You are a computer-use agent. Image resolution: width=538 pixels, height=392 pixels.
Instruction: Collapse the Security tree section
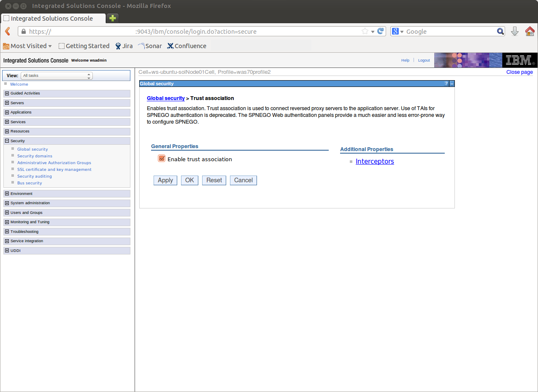[7, 141]
